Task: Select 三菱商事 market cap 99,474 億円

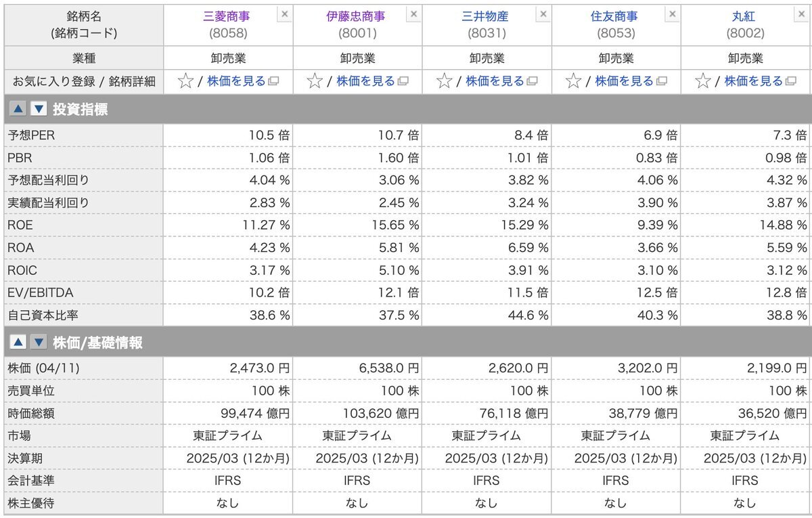Action: [255, 413]
